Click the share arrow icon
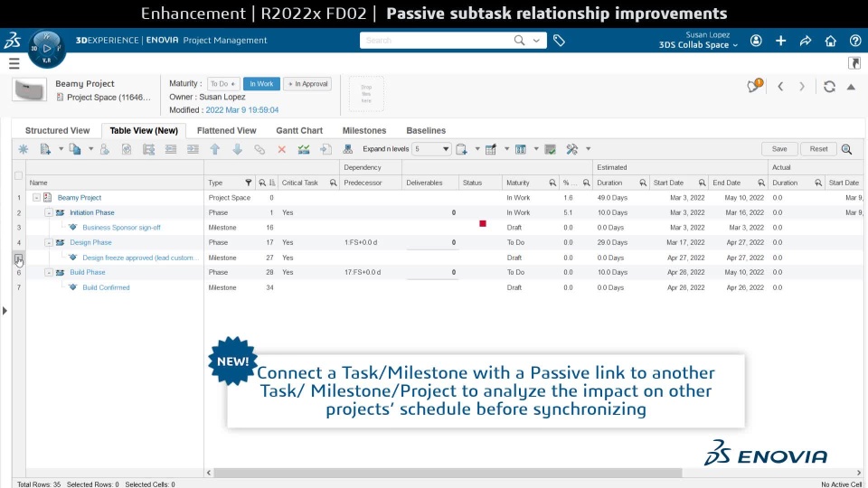 (806, 41)
